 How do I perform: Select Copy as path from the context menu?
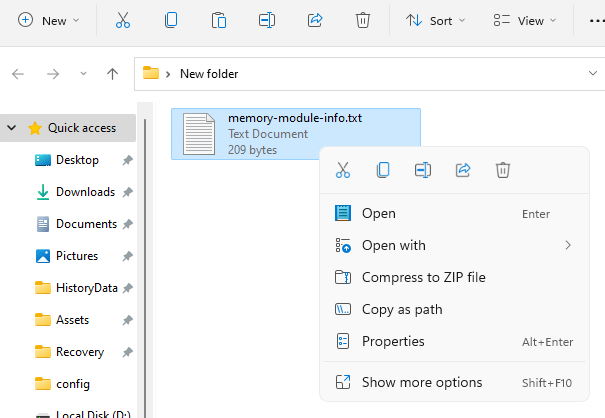401,309
